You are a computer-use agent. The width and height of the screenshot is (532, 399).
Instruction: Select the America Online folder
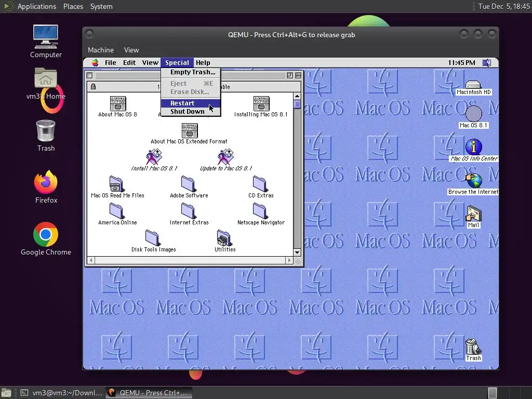[x=117, y=211]
